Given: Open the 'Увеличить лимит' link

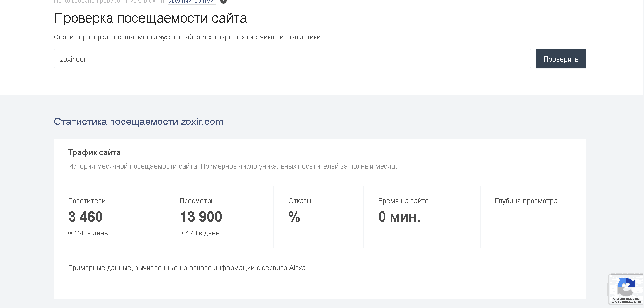Looking at the screenshot, I should pyautogui.click(x=192, y=1).
